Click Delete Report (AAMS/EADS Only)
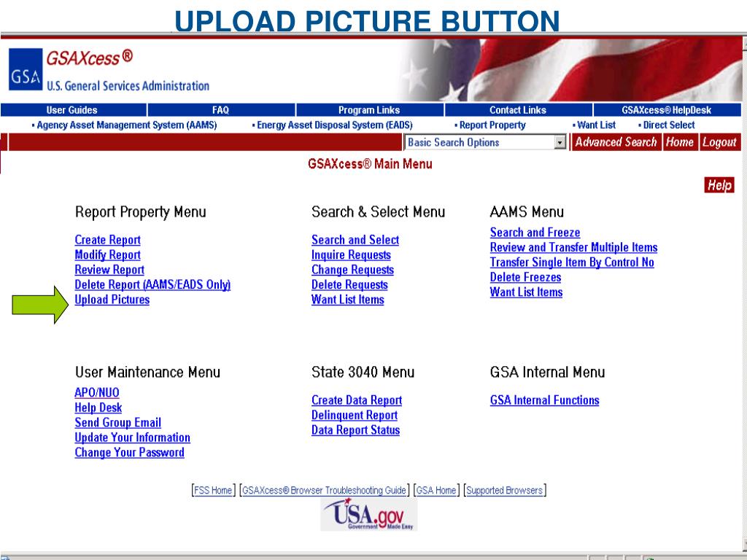 pyautogui.click(x=152, y=285)
